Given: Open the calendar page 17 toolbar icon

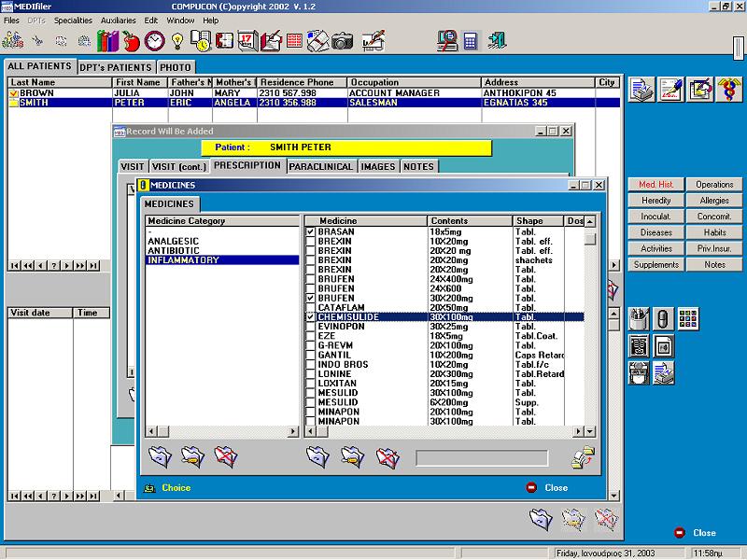Looking at the screenshot, I should pyautogui.click(x=247, y=41).
